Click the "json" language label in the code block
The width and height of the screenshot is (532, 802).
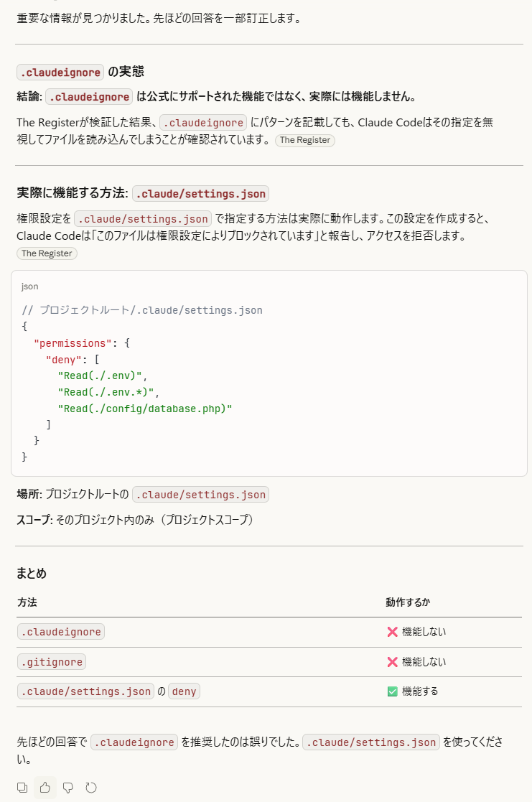pos(30,286)
